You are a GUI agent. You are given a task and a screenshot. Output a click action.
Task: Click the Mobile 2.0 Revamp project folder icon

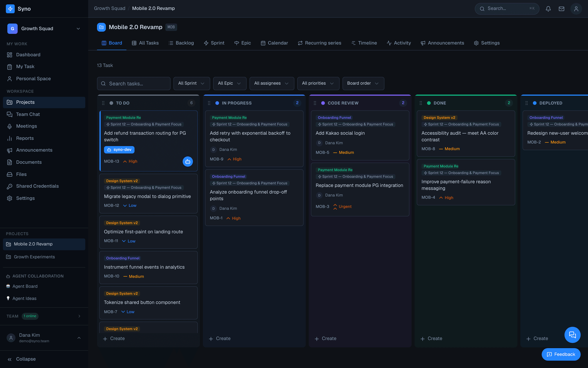coord(101,27)
